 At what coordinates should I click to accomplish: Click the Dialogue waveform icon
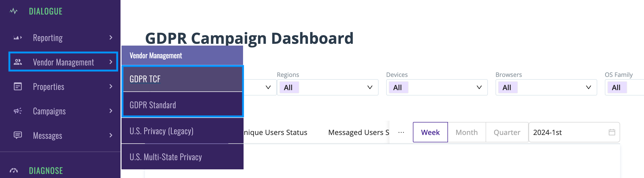click(13, 11)
